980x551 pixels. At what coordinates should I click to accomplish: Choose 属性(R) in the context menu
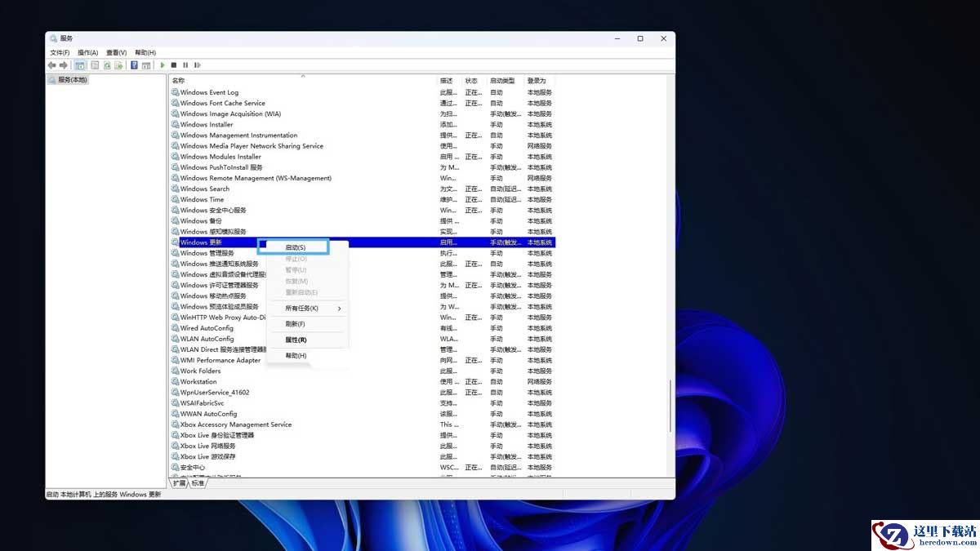[x=296, y=340]
